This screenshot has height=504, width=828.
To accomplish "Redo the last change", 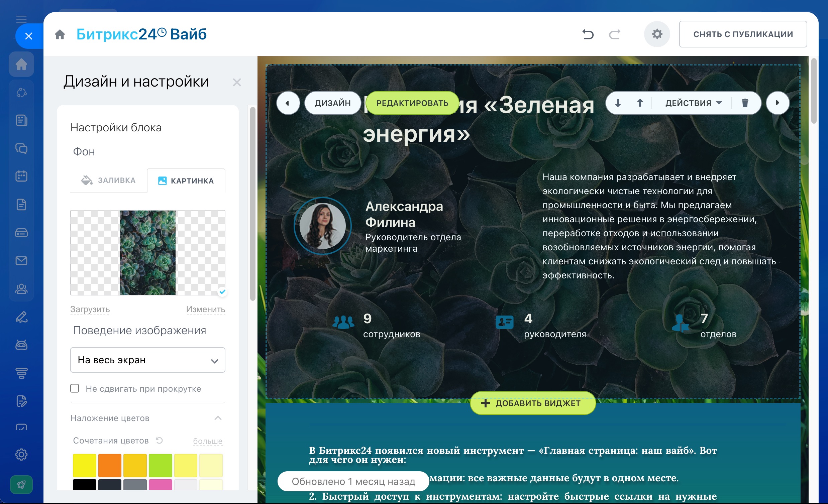I will coord(615,34).
